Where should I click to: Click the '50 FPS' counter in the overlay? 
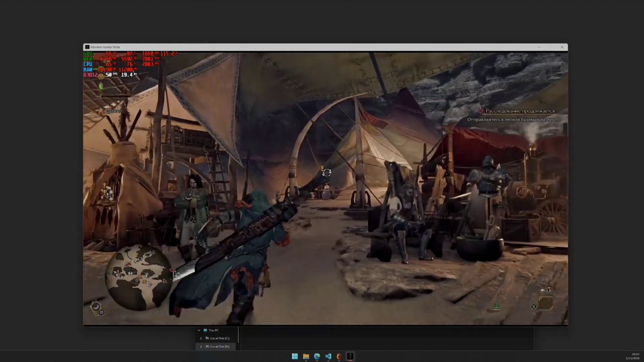tap(111, 74)
